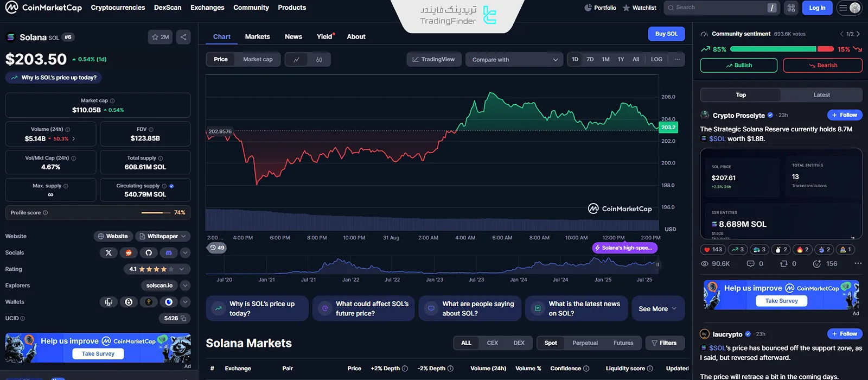Select the Perpetual markets filter
This screenshot has height=380, width=868.
585,343
